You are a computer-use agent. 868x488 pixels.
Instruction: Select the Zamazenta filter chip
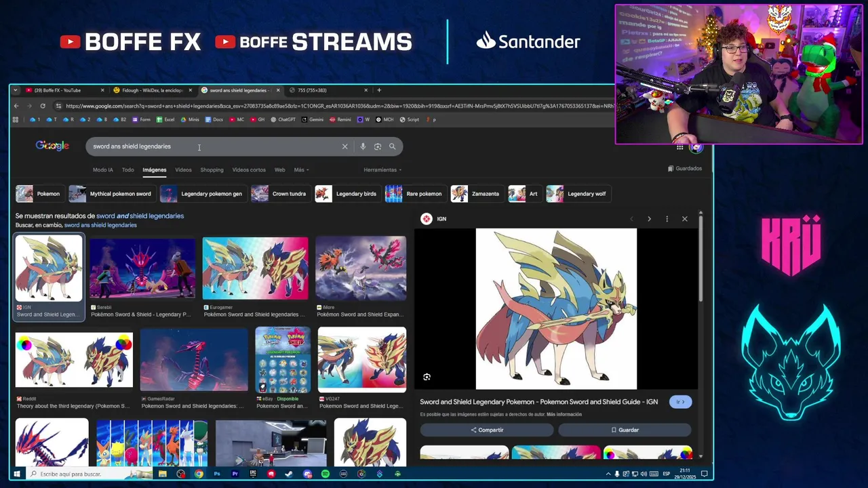click(477, 194)
